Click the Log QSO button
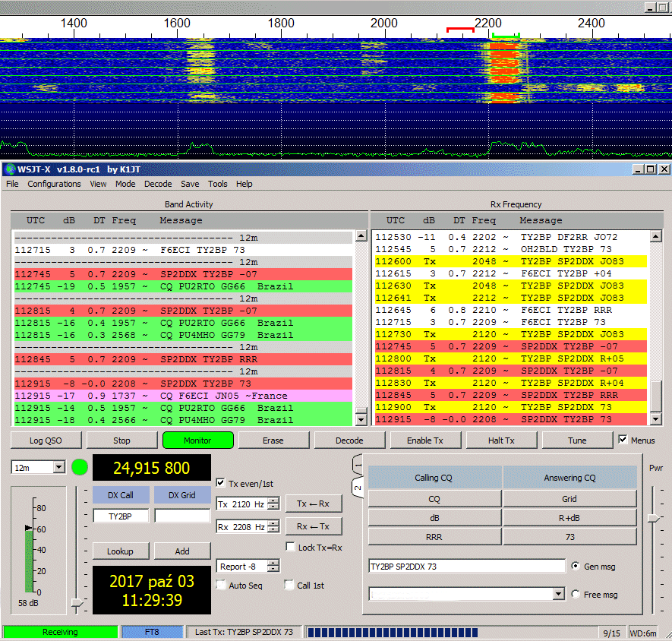 [x=46, y=440]
